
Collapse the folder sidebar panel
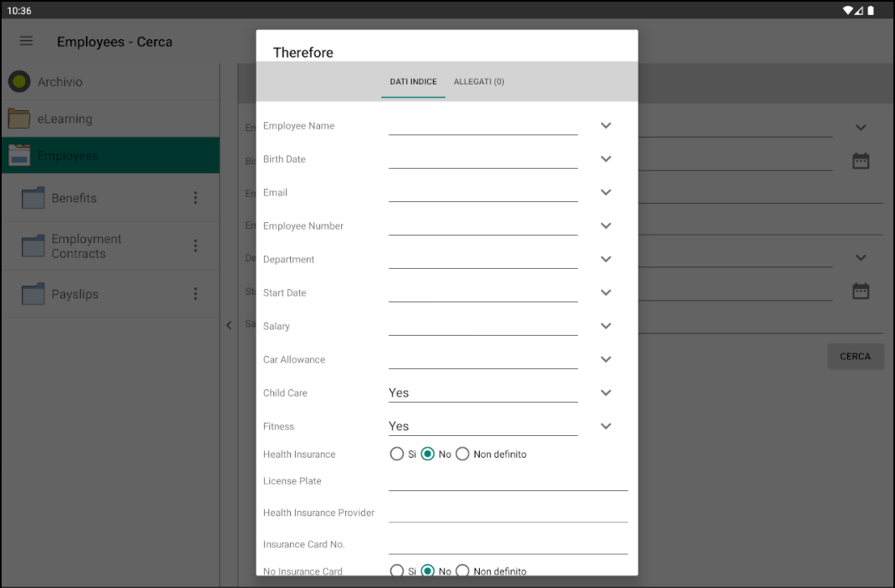tap(229, 326)
